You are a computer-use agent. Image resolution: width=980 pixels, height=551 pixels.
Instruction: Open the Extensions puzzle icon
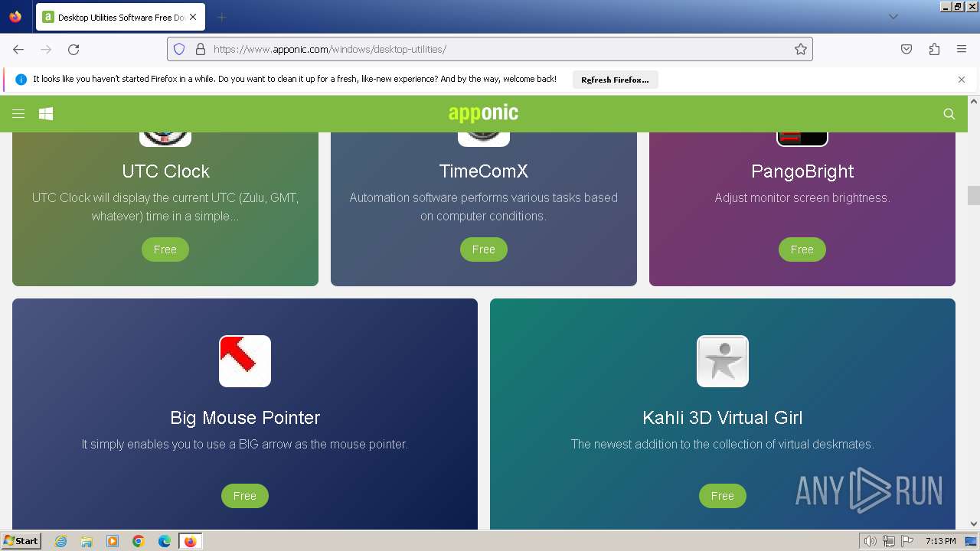tap(934, 49)
